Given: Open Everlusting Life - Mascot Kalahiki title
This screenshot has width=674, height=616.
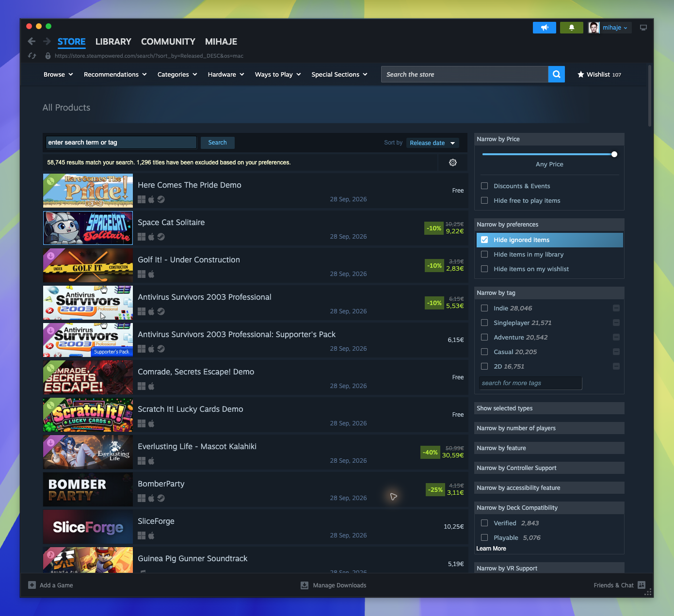Looking at the screenshot, I should coord(197,446).
